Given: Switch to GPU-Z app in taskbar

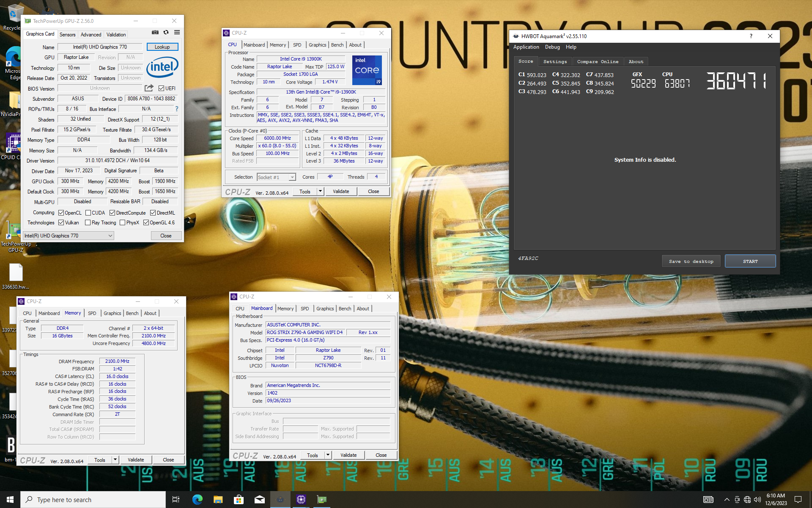Looking at the screenshot, I should coord(322,500).
